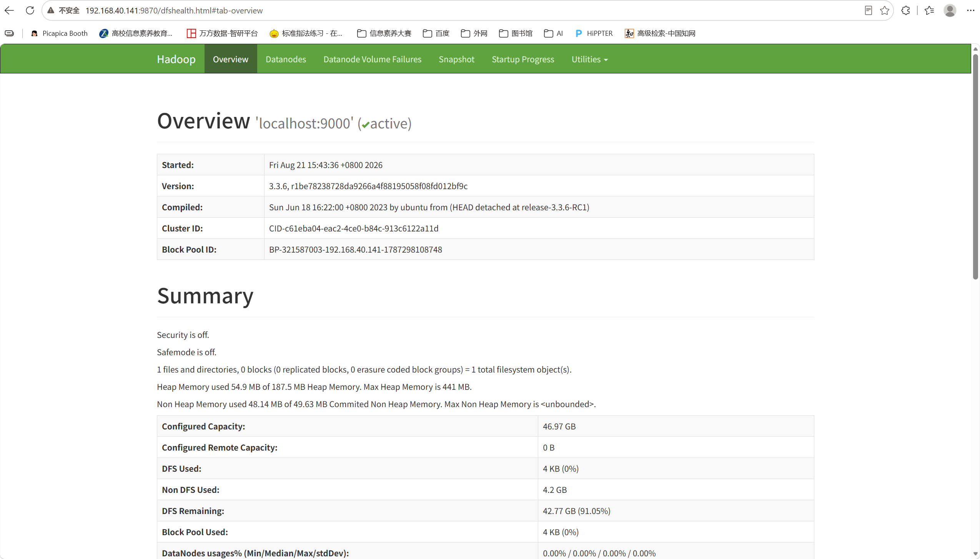The height and width of the screenshot is (559, 980).
Task: Click 'Security is off.' text
Action: (183, 335)
